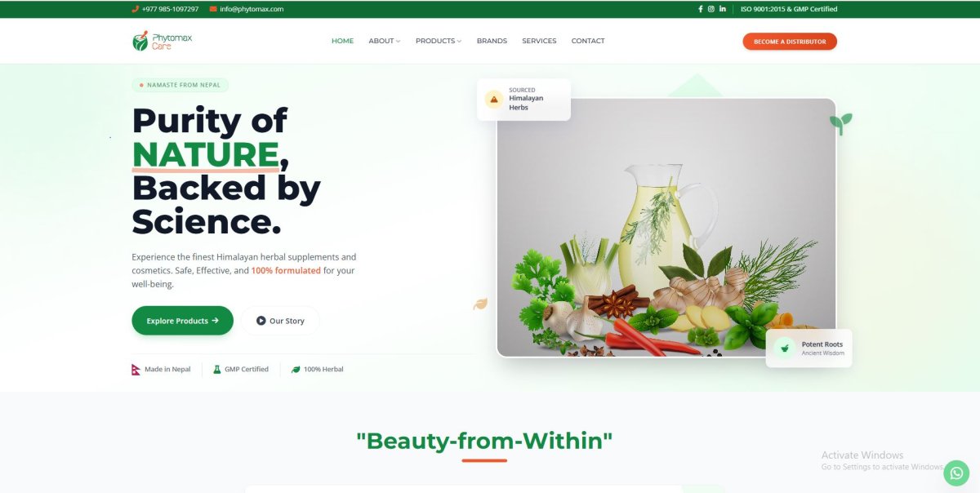This screenshot has width=980, height=493.
Task: Open the SERVICES menu item
Action: tap(539, 41)
